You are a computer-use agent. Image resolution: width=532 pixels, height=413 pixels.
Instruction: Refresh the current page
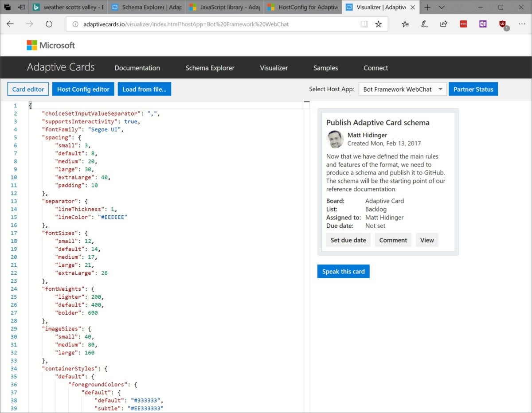coord(49,24)
